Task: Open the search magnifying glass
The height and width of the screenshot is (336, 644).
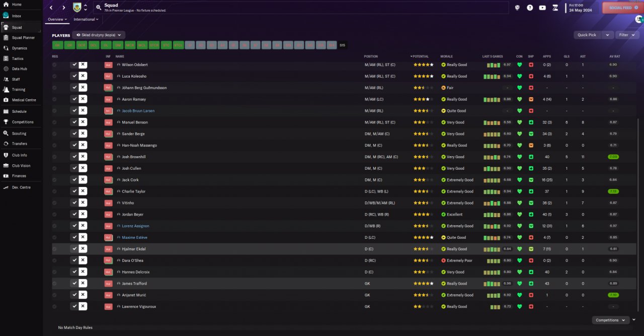Action: pos(98,8)
